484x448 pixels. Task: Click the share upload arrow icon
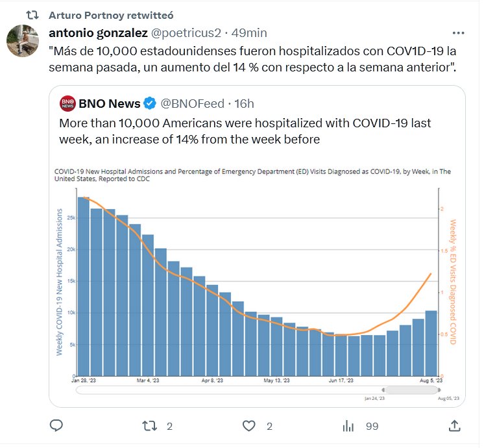(x=455, y=426)
